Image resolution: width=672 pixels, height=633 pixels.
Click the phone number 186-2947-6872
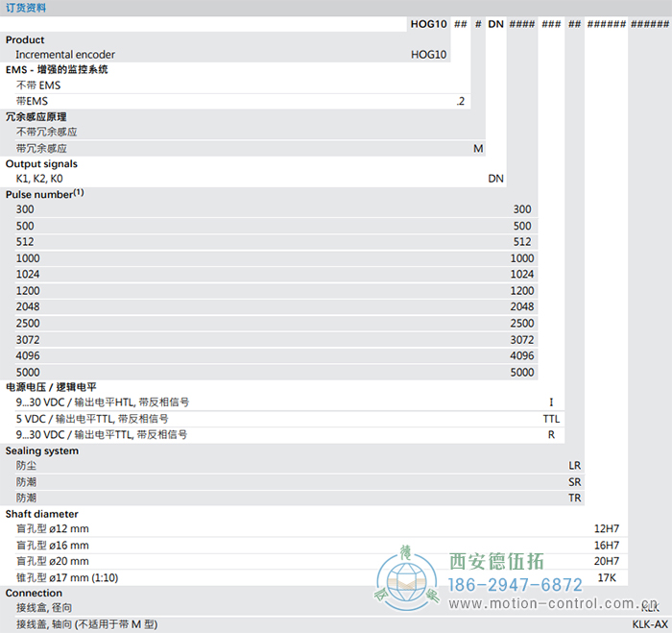click(x=517, y=585)
